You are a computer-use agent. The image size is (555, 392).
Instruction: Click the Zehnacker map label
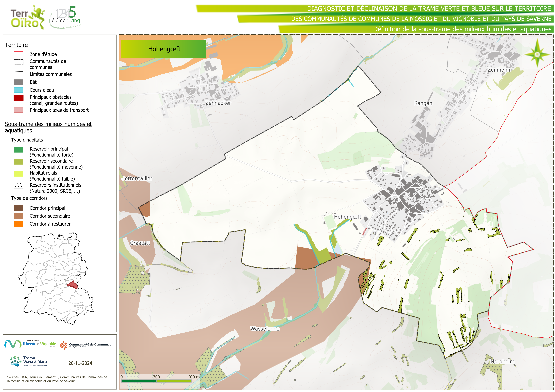point(218,103)
